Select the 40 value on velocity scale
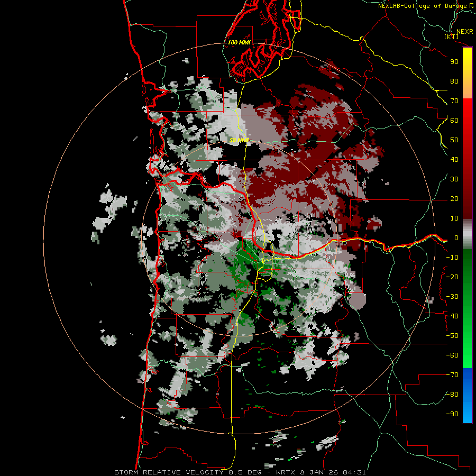 (454, 159)
